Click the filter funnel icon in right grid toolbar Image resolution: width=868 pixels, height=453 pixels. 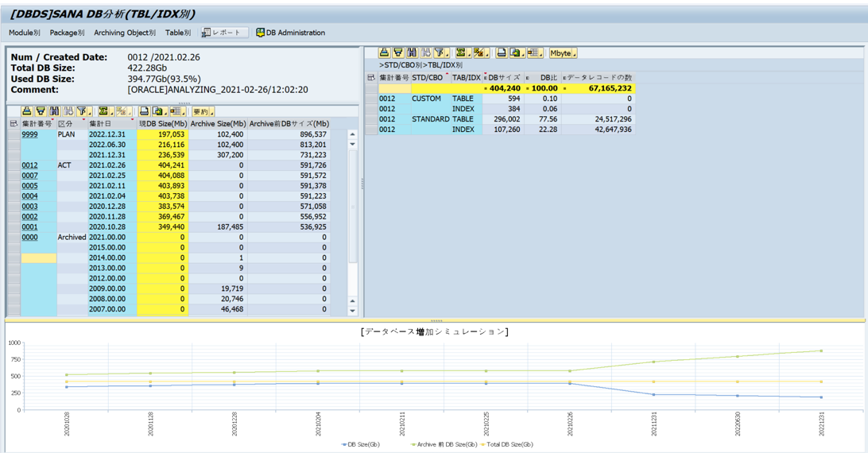pyautogui.click(x=440, y=52)
